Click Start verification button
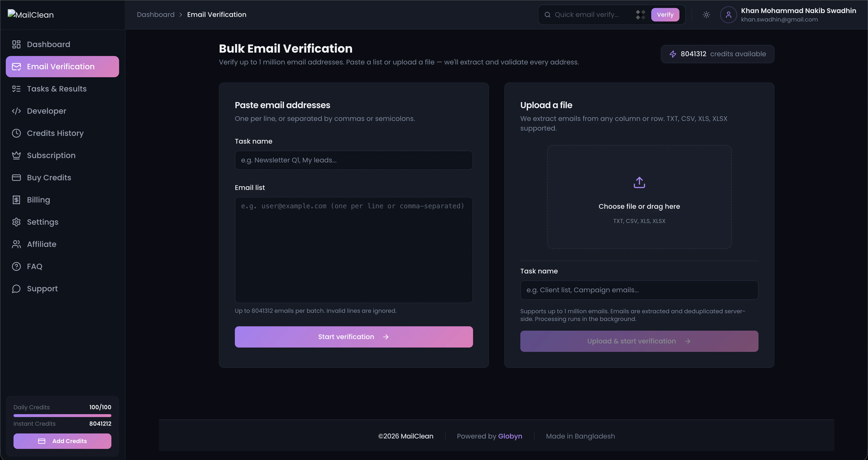 point(353,337)
